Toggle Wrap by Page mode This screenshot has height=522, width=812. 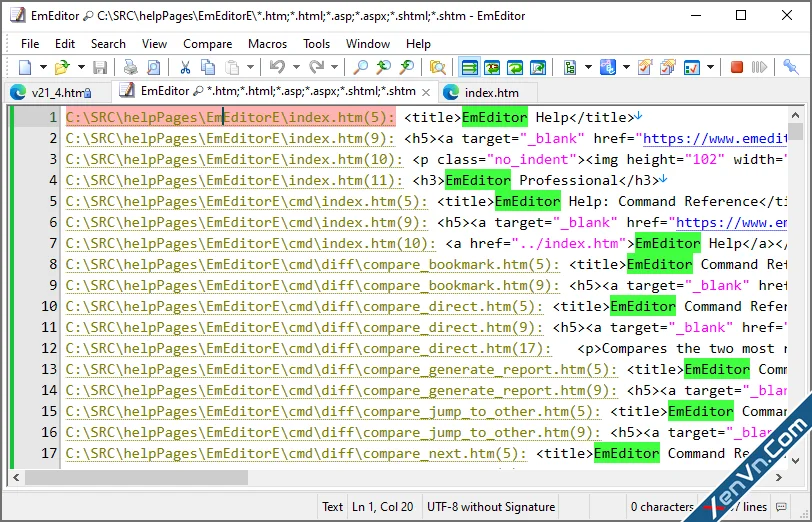tap(539, 67)
